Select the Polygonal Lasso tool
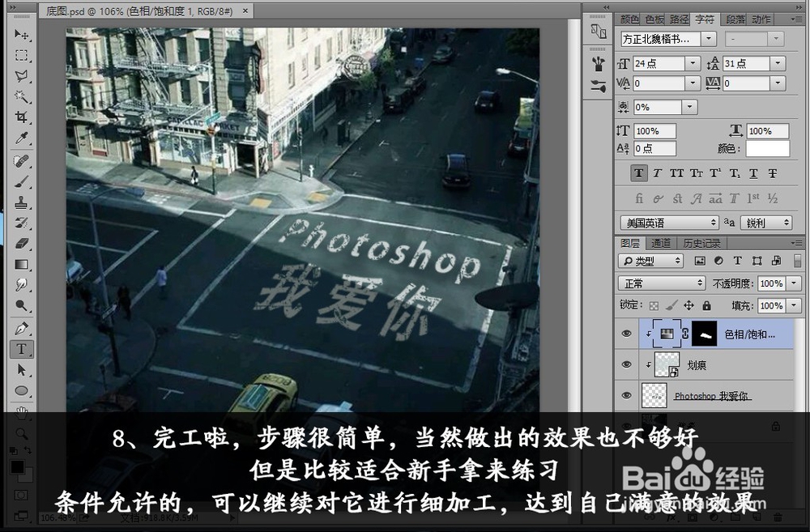 coord(21,76)
